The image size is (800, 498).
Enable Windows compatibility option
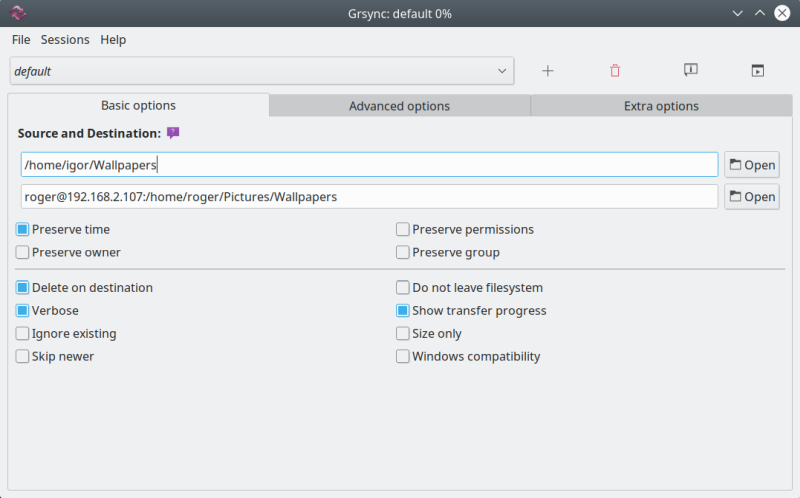coord(403,357)
